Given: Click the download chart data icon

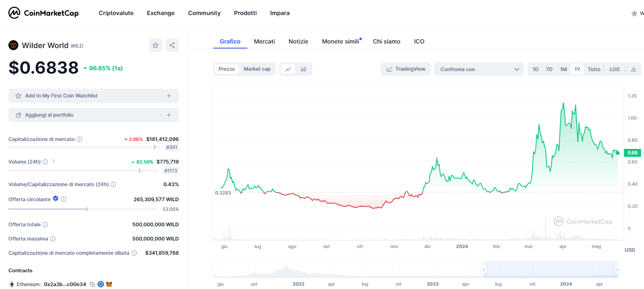Looking at the screenshot, I should click(633, 69).
